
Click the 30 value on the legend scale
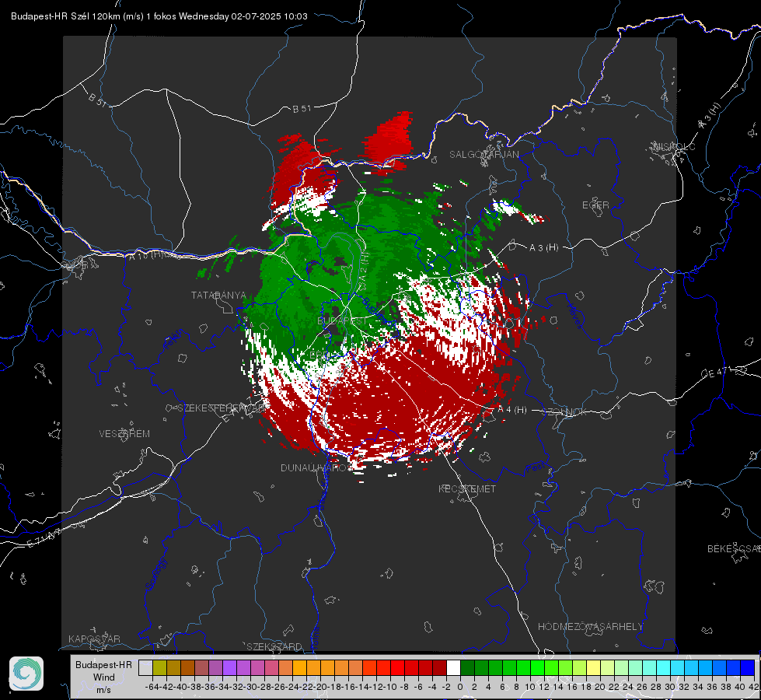[x=670, y=687]
